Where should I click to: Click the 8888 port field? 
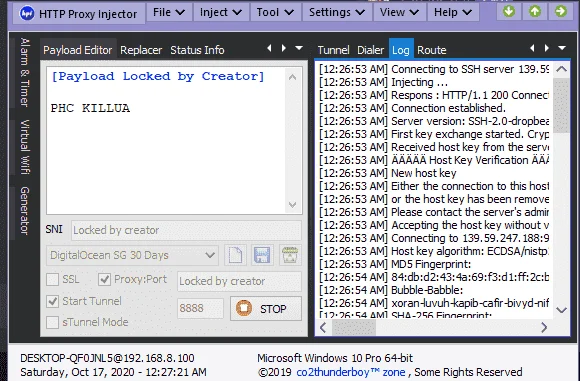pos(200,308)
